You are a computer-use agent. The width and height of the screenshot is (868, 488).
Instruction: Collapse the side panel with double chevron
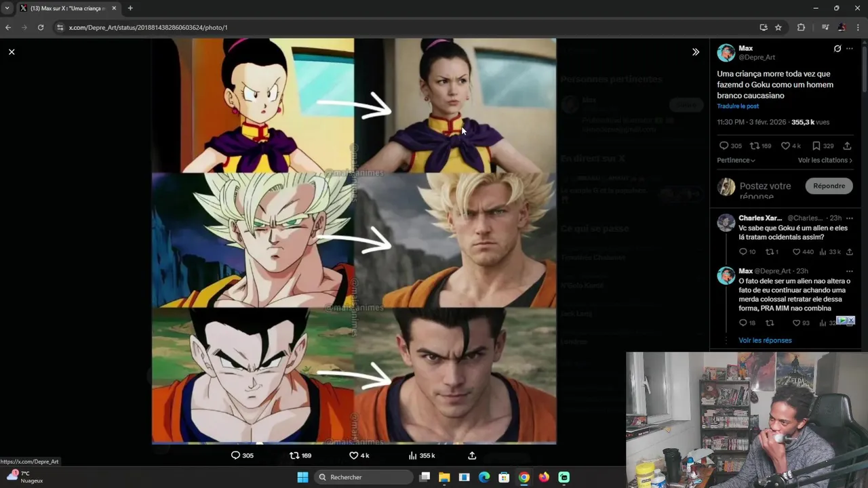(x=696, y=52)
